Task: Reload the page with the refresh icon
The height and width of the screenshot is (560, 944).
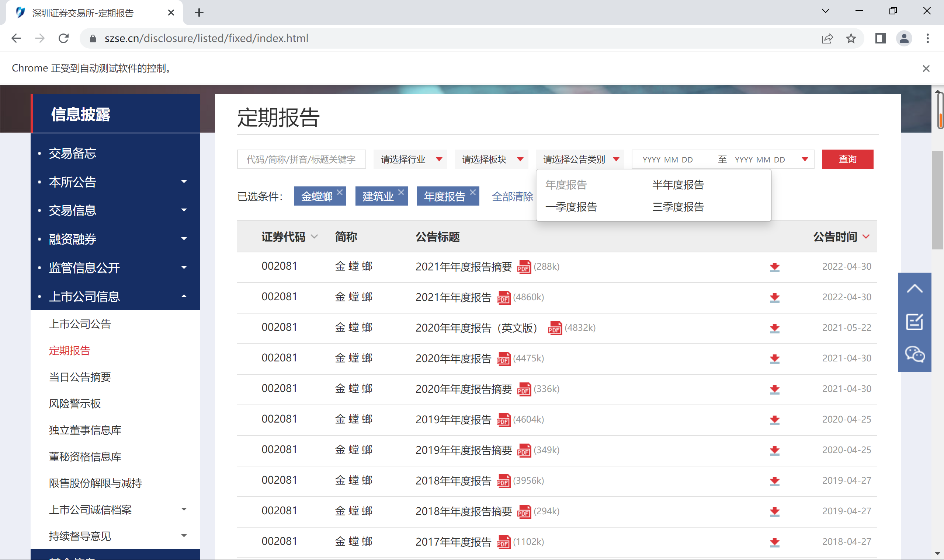Action: pyautogui.click(x=63, y=38)
